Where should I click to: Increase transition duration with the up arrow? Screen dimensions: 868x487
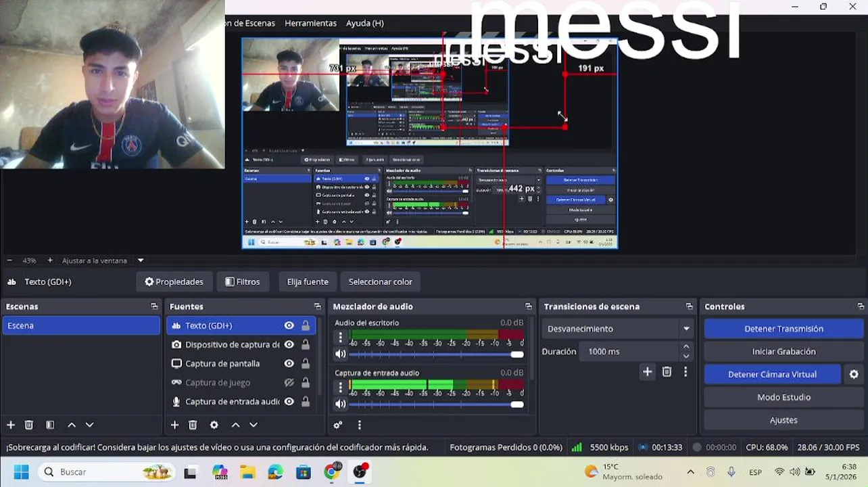point(686,346)
